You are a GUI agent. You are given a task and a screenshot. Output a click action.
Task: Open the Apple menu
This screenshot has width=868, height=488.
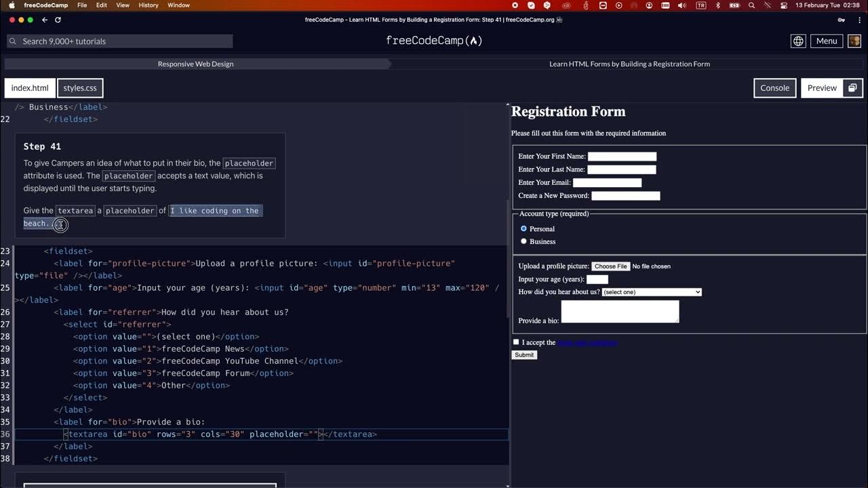12,5
